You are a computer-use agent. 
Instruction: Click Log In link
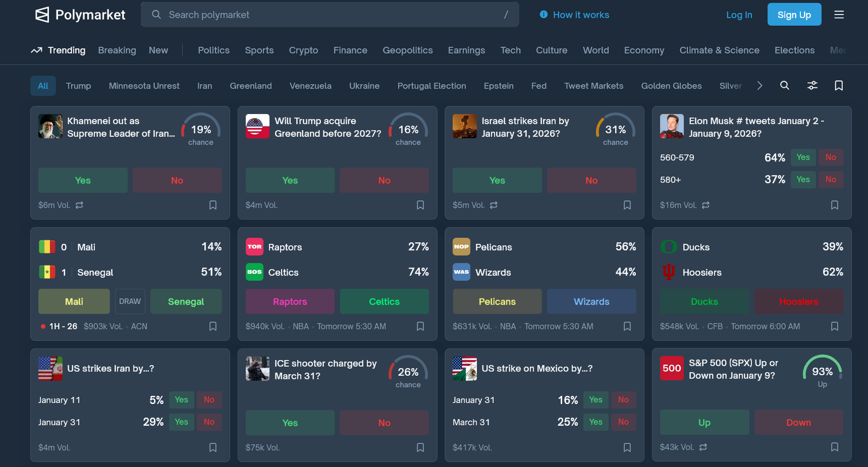(x=739, y=15)
